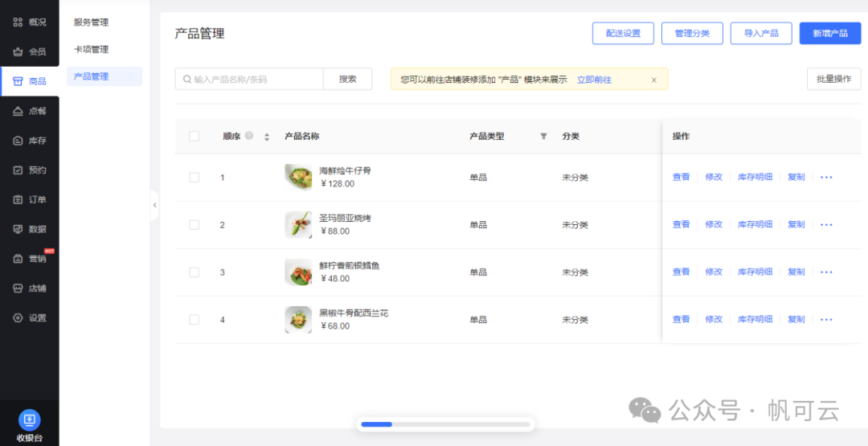Open more actions for 圣玛丽亚烧烤
868x446 pixels.
[x=826, y=225]
